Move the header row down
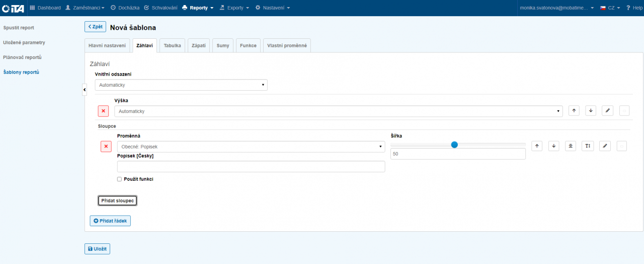 point(591,111)
